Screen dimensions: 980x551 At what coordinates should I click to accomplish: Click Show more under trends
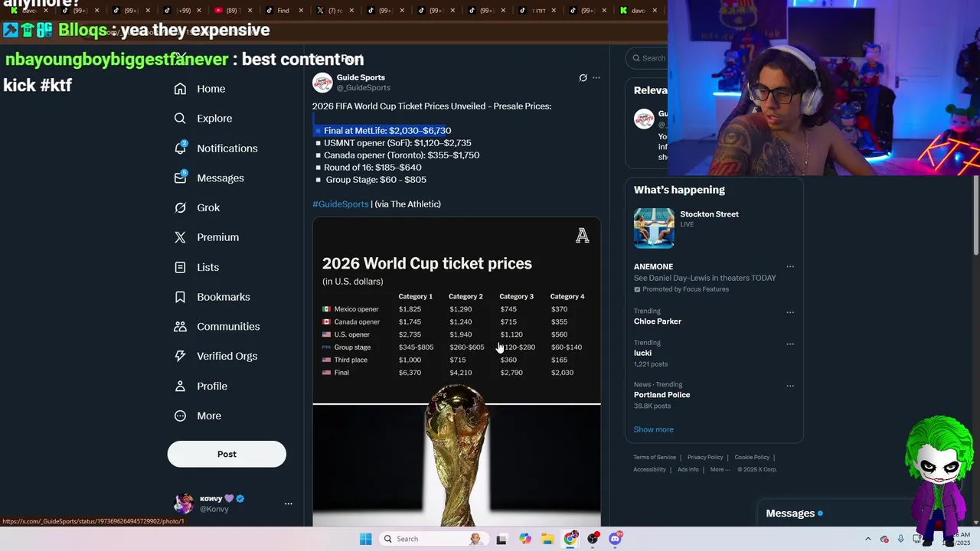pos(653,429)
